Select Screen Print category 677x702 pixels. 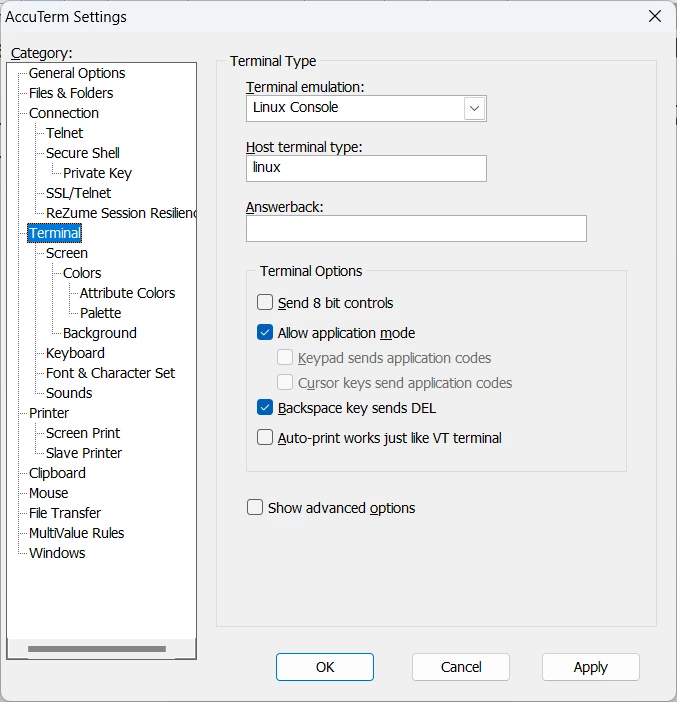pyautogui.click(x=83, y=433)
